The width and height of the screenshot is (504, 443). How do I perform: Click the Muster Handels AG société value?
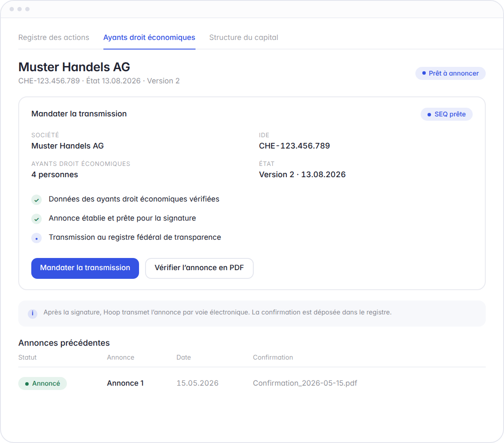[x=67, y=146]
